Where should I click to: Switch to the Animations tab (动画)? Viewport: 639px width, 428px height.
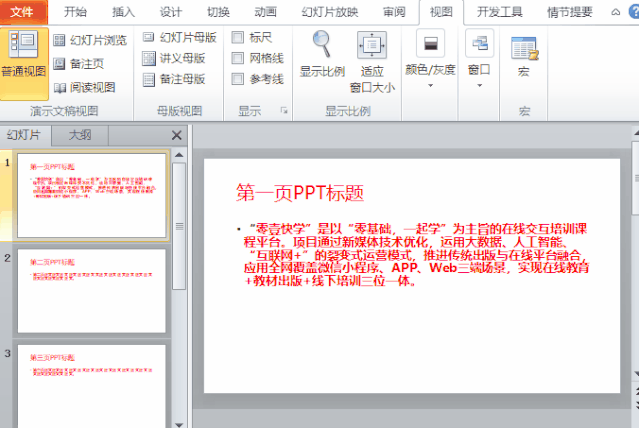265,12
